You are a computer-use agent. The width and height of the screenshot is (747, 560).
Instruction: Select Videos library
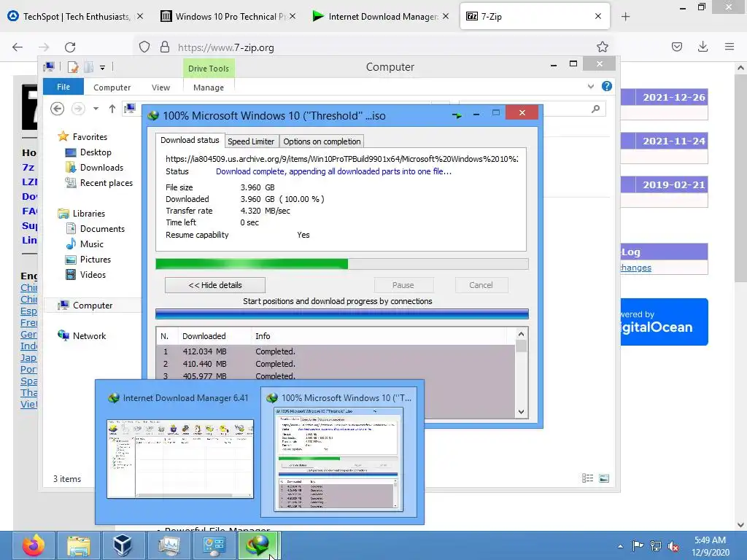[93, 275]
